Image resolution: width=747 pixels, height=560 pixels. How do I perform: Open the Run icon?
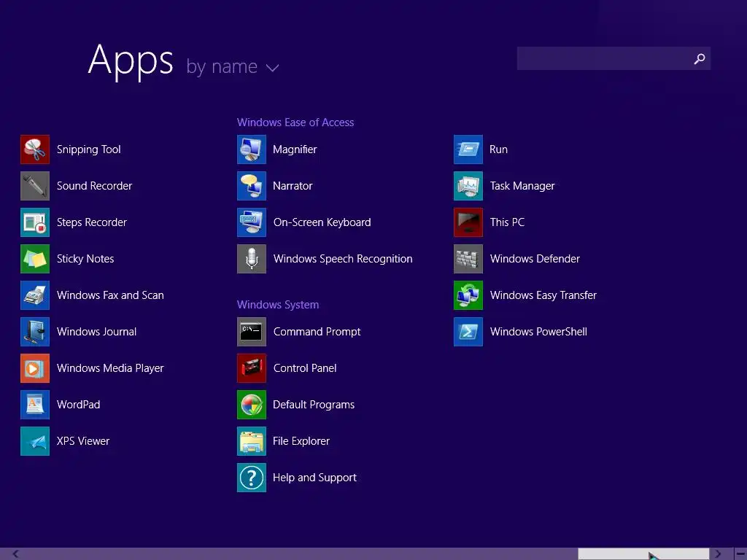click(468, 149)
